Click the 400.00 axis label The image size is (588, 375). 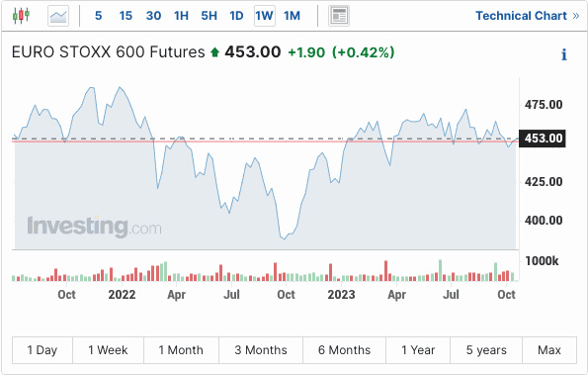(544, 221)
